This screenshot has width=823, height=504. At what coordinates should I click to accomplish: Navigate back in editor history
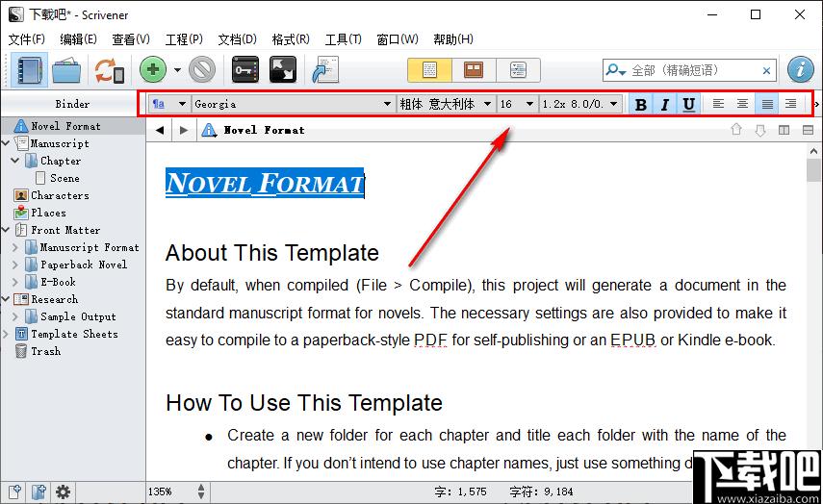pos(160,130)
